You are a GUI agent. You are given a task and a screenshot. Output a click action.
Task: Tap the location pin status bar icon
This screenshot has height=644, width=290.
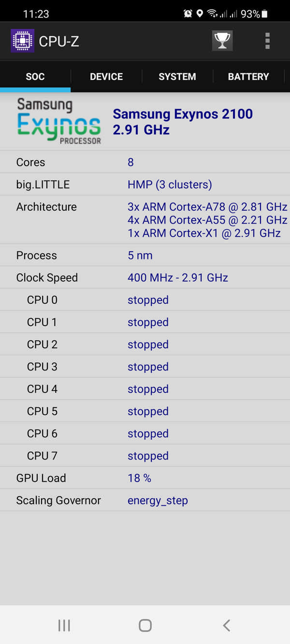(x=200, y=14)
